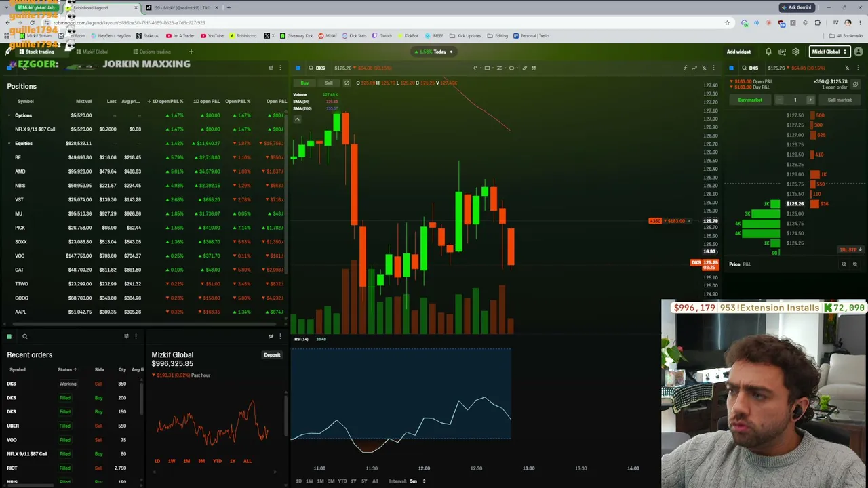Toggle the blue link-color square on chart widget
This screenshot has height=488, width=868.
[298, 68]
